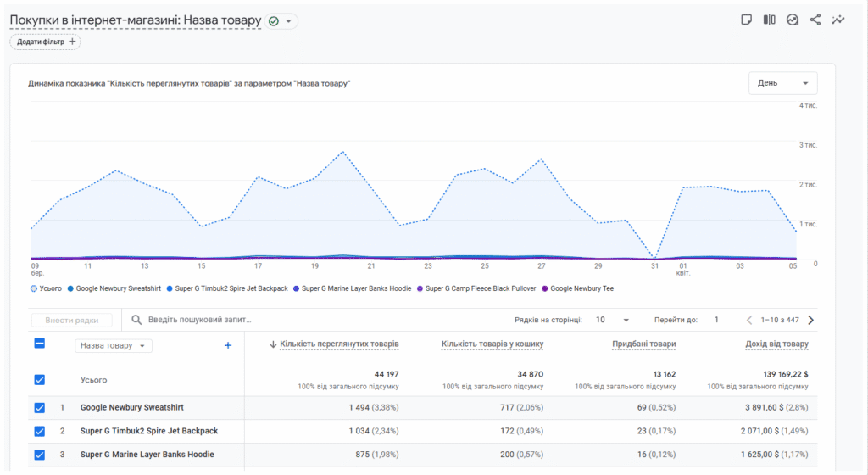Click the revenue cell 3 891,60 $ (2,8%)
Screen dimensions: 868x475
pyautogui.click(x=776, y=407)
